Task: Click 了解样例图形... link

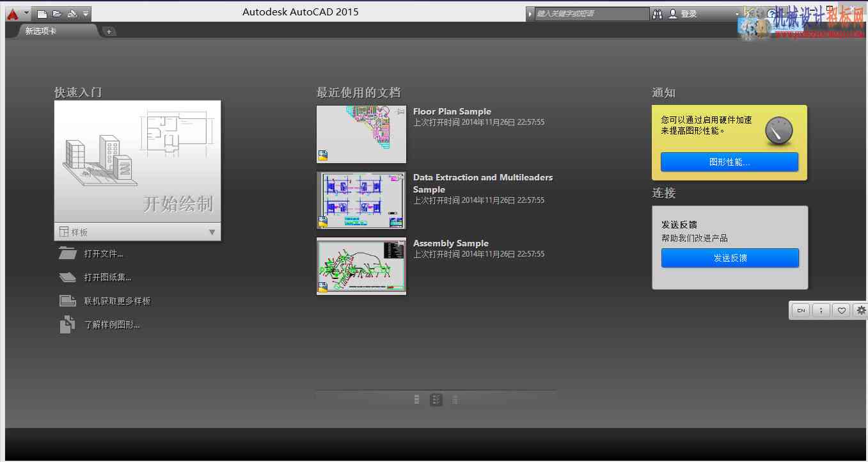Action: (x=112, y=325)
